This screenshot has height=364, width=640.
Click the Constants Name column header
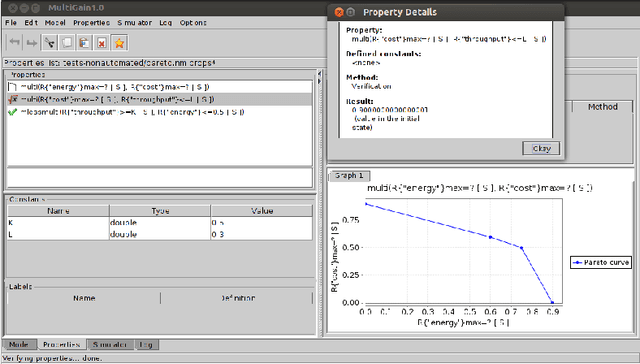pos(58,211)
